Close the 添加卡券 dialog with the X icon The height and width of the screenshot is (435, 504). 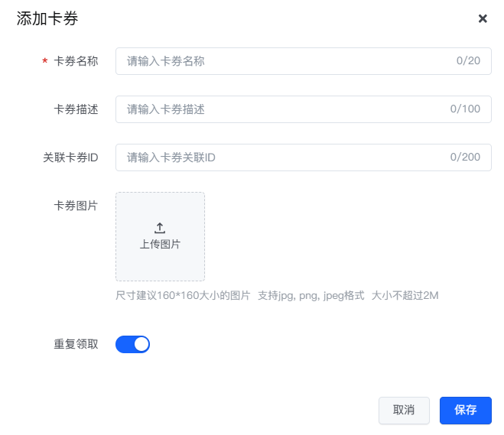point(483,18)
